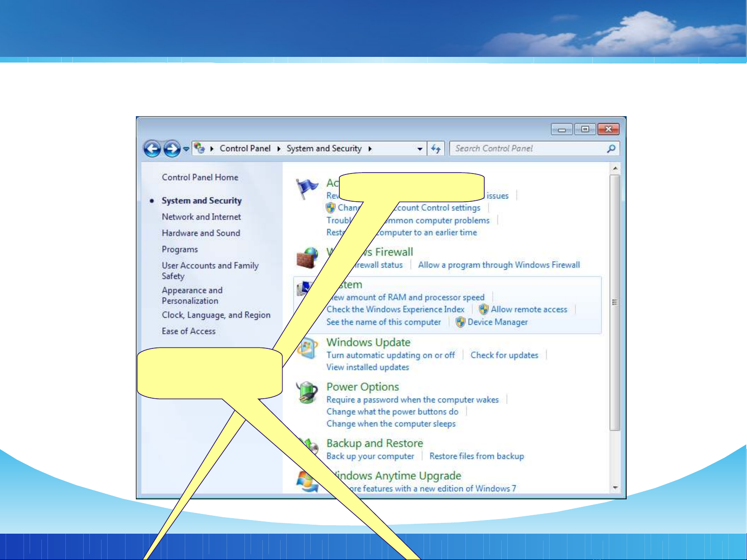Change when the computer sleeps

click(391, 424)
